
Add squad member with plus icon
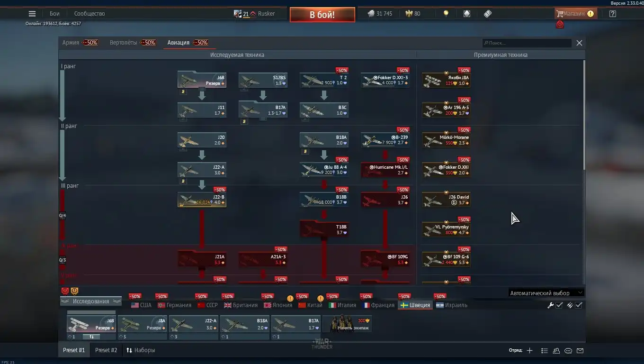point(529,351)
